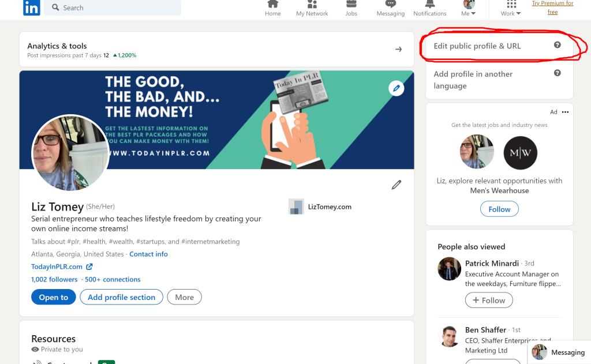Open Contact info link

(148, 254)
